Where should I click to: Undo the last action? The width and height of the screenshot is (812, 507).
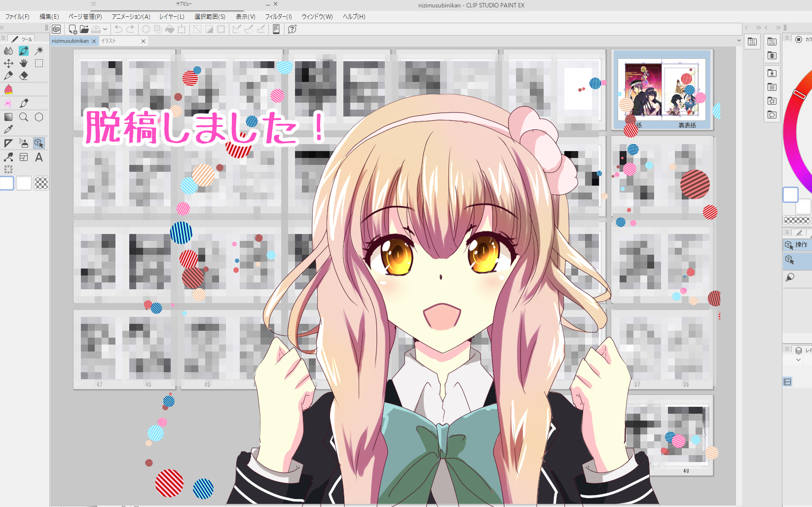[x=118, y=29]
